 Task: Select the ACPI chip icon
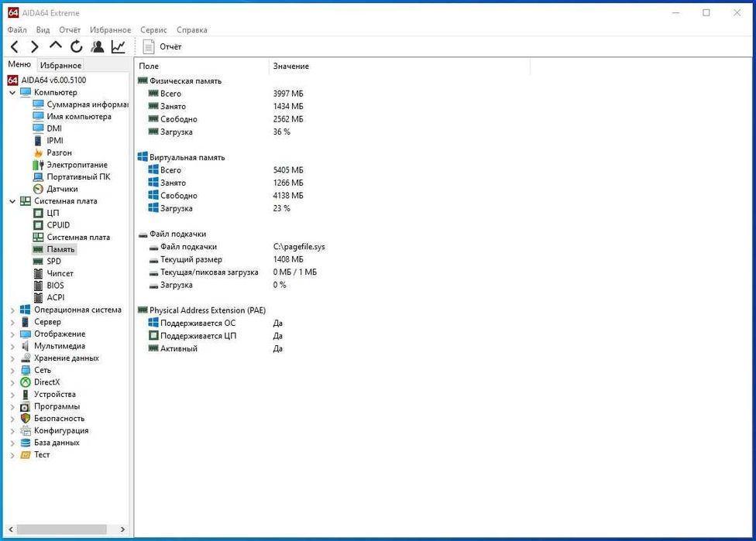pos(38,298)
